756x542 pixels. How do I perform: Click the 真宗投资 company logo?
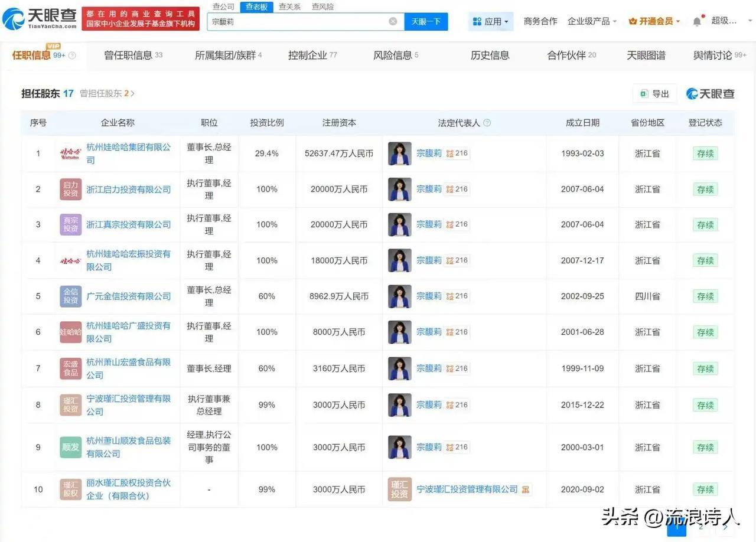(71, 224)
